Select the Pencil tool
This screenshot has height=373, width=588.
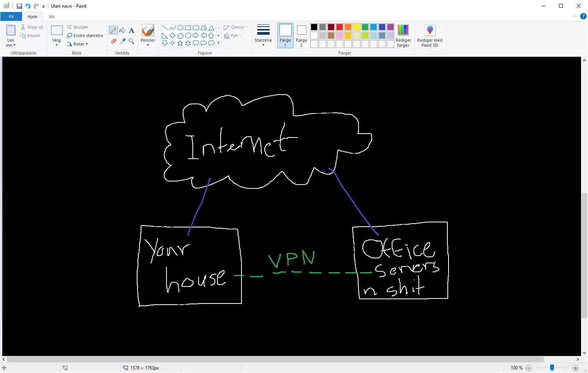[x=113, y=30]
